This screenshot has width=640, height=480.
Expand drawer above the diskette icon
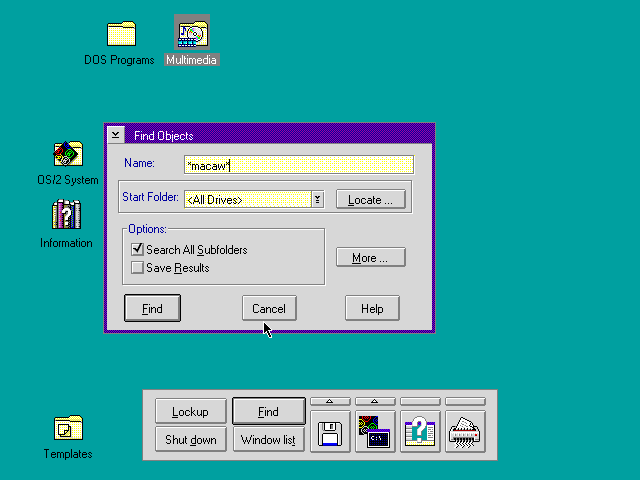pos(330,401)
